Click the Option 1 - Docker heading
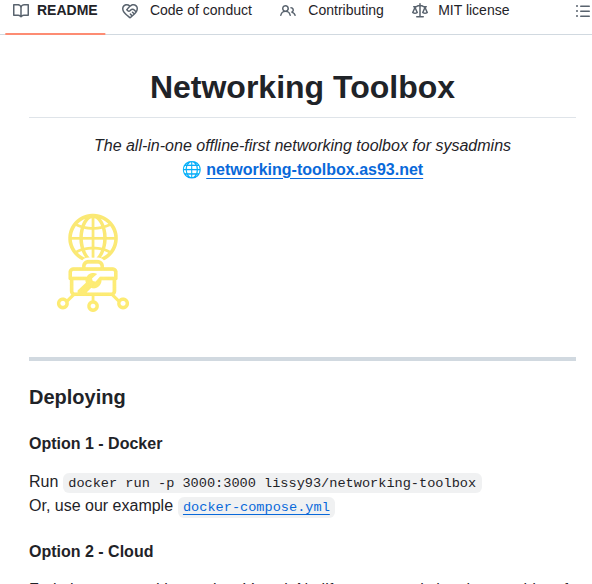Viewport: 592px width, 584px height. point(96,444)
